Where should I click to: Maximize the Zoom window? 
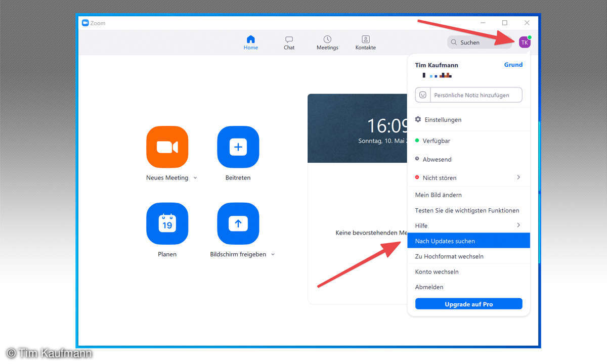point(504,23)
